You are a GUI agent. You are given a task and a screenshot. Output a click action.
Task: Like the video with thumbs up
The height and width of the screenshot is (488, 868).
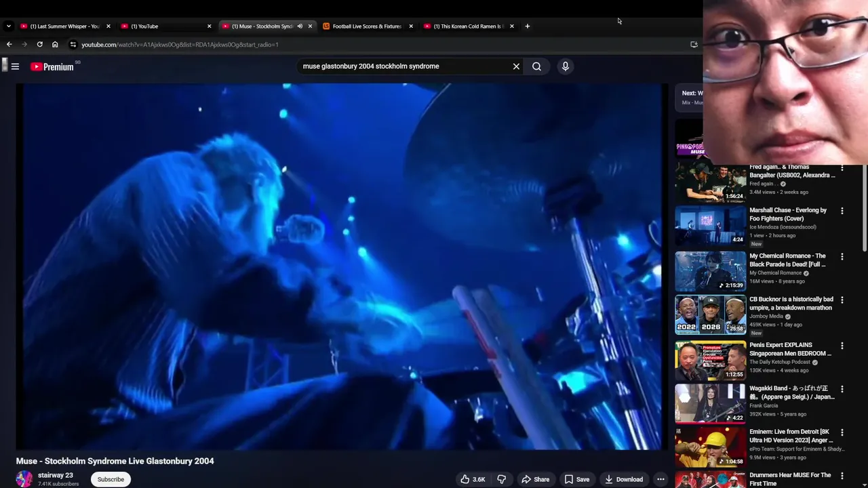click(x=473, y=479)
